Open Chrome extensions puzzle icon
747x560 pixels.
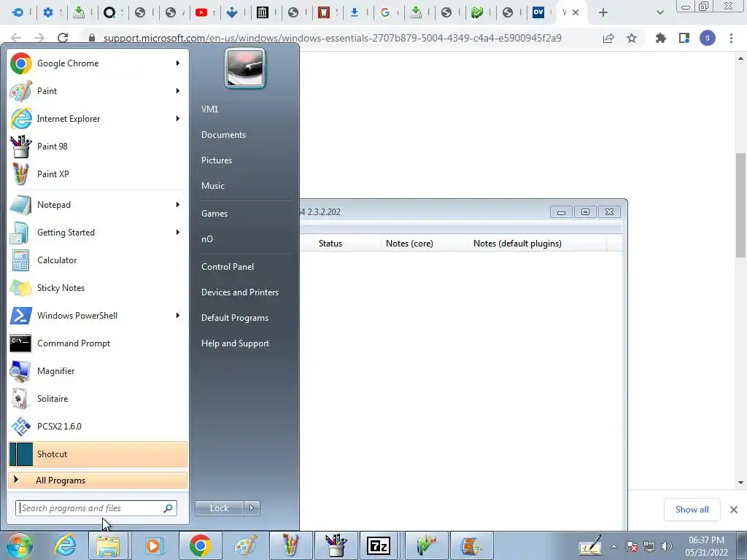(x=660, y=38)
